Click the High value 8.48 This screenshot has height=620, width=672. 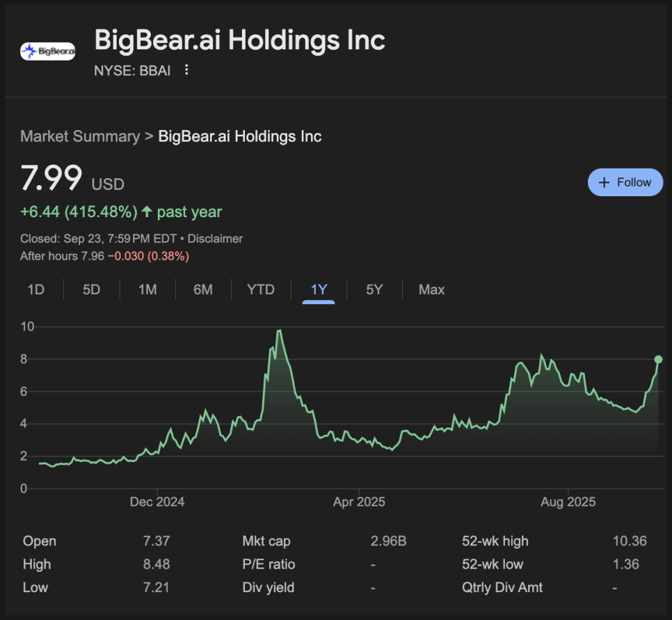coord(157,564)
